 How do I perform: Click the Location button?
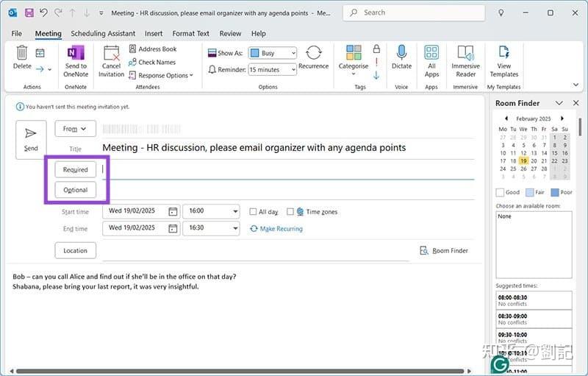76,251
